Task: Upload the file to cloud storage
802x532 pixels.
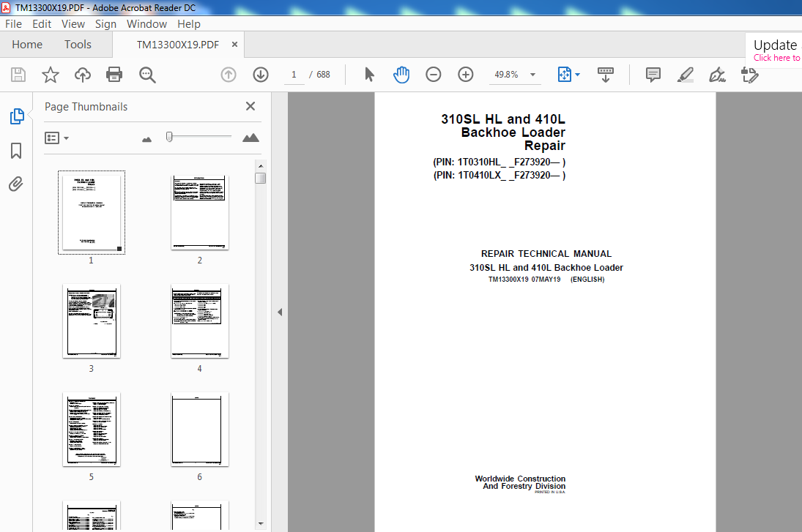Action: [x=82, y=75]
